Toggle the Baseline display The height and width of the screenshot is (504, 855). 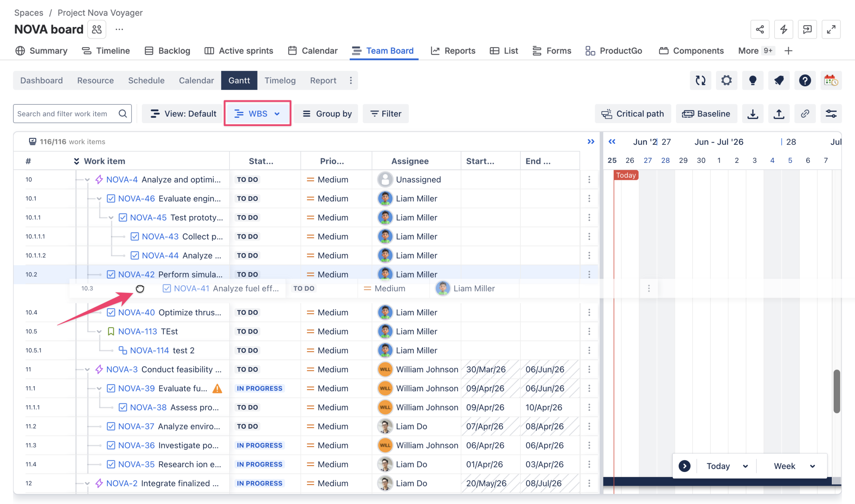coord(706,113)
